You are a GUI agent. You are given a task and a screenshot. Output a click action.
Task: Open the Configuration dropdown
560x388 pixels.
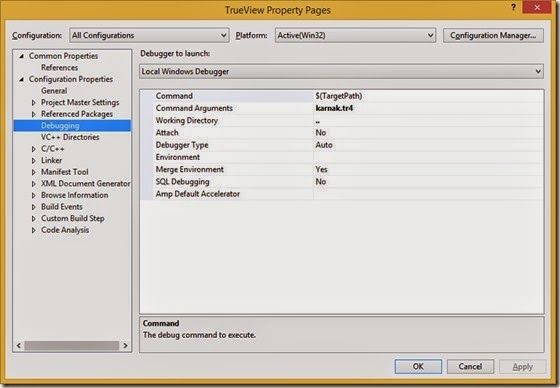[149, 35]
